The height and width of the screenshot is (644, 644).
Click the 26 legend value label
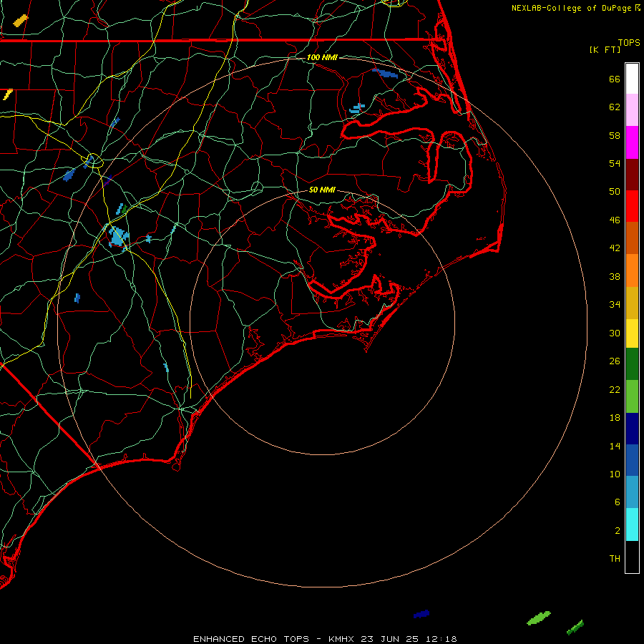pos(615,361)
